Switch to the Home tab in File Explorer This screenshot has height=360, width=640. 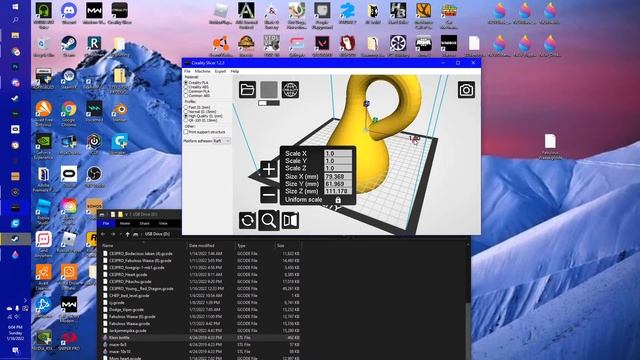pos(125,224)
